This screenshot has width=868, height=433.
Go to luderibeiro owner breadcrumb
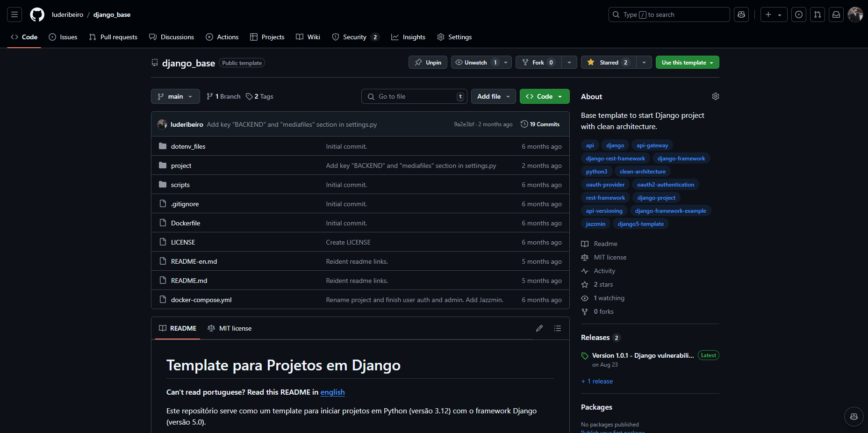[67, 14]
